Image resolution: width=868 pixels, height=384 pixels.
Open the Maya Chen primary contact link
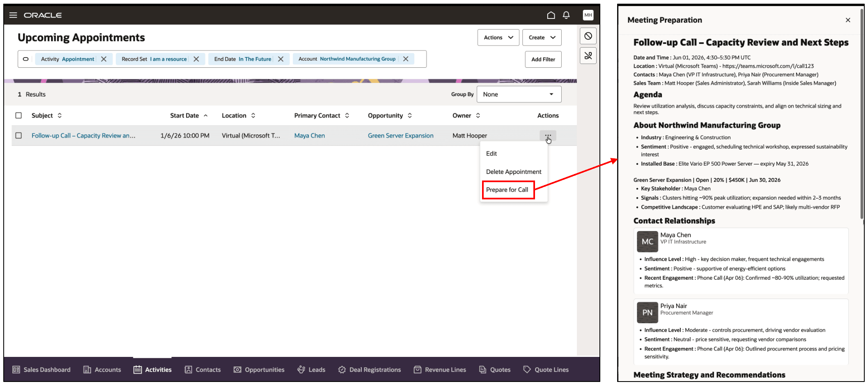point(309,135)
